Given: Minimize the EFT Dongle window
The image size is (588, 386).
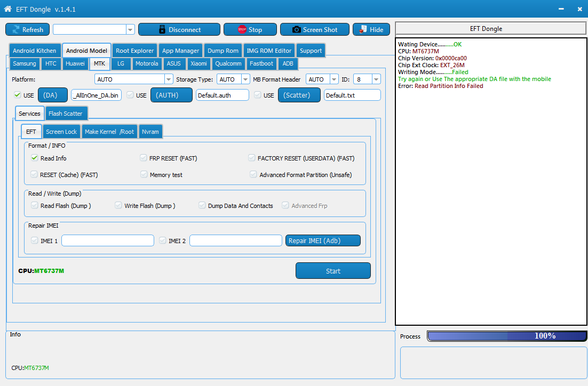Looking at the screenshot, I should [561, 9].
